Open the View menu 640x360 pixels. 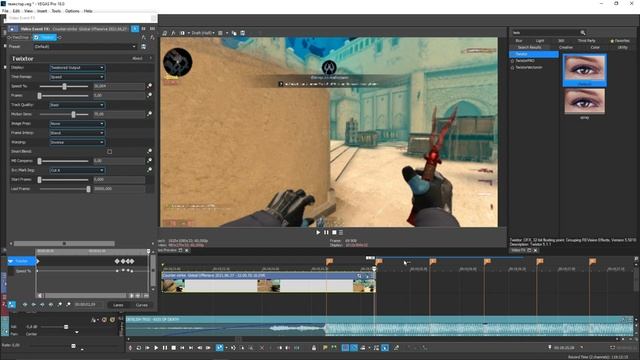29,11
